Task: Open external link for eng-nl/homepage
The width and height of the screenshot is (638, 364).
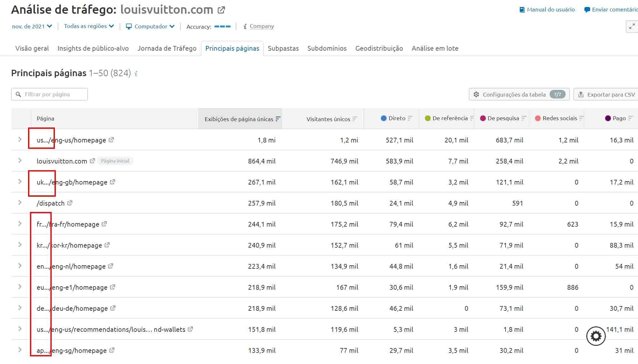Action: 110,266
